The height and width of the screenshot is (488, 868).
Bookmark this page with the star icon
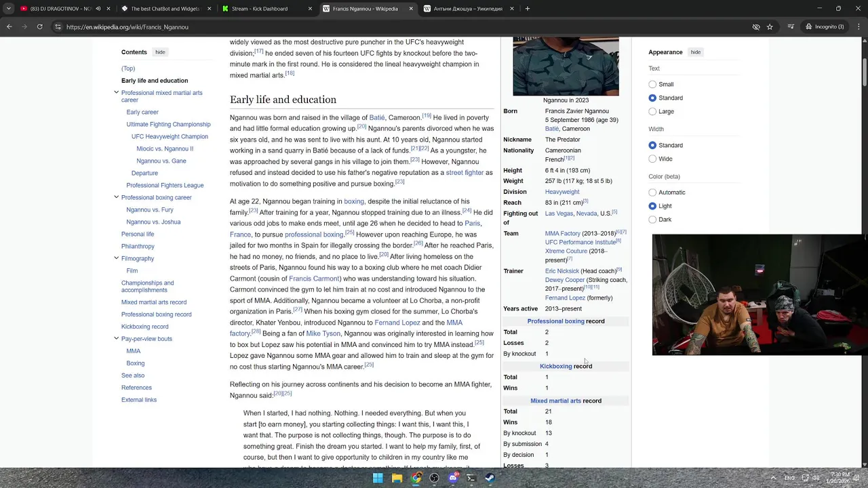[x=770, y=26]
